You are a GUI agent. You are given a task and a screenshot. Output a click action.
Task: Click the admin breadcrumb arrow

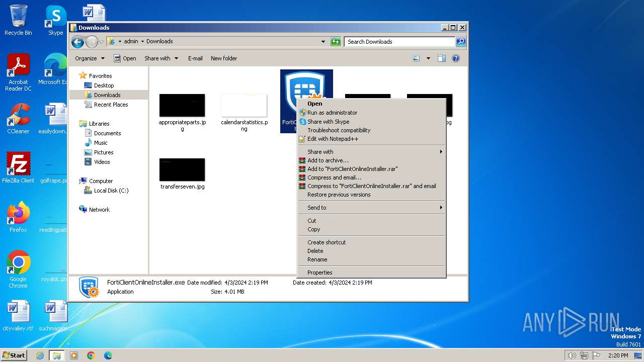(x=142, y=42)
